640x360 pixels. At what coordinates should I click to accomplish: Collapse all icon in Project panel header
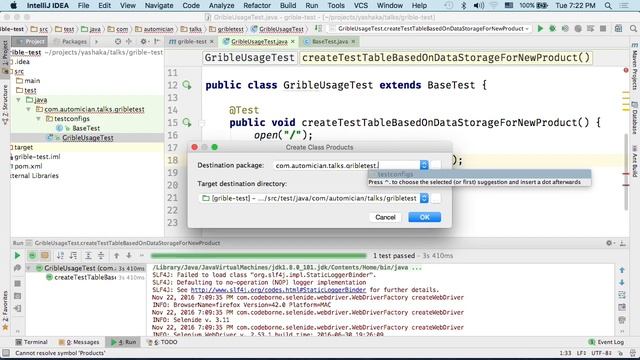pyautogui.click(x=129, y=41)
